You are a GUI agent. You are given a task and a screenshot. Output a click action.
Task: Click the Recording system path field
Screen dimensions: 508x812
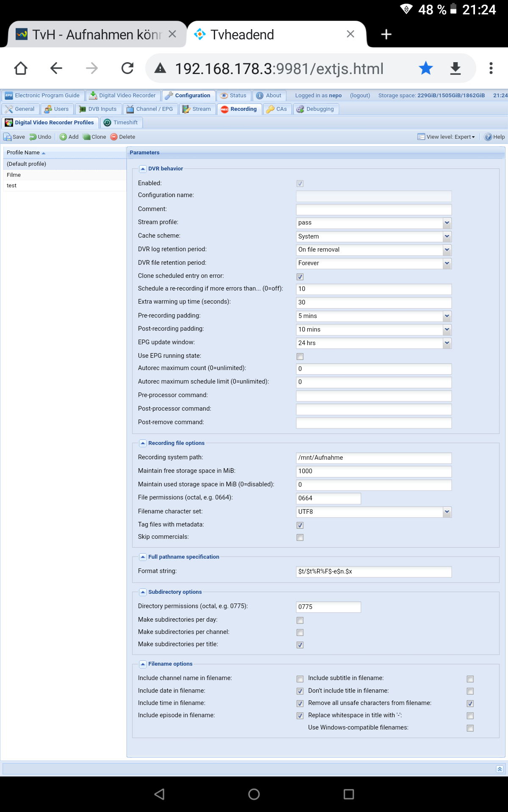pos(374,458)
